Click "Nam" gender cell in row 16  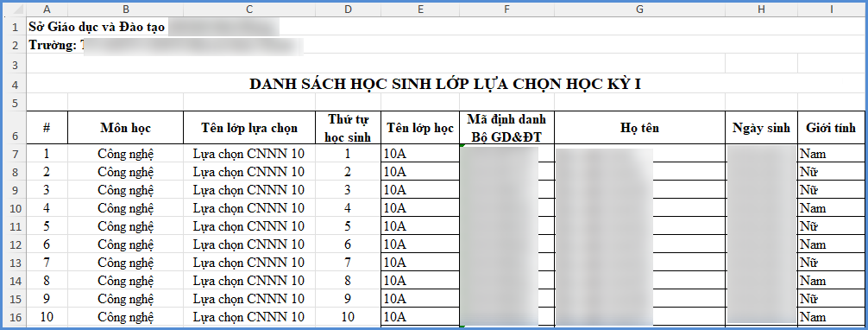[x=832, y=317]
